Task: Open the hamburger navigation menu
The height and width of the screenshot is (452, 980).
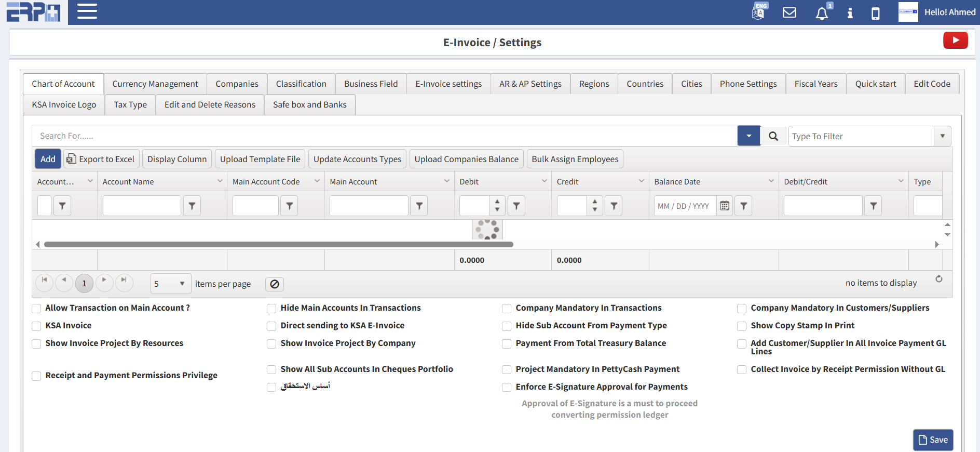Action: click(x=87, y=11)
